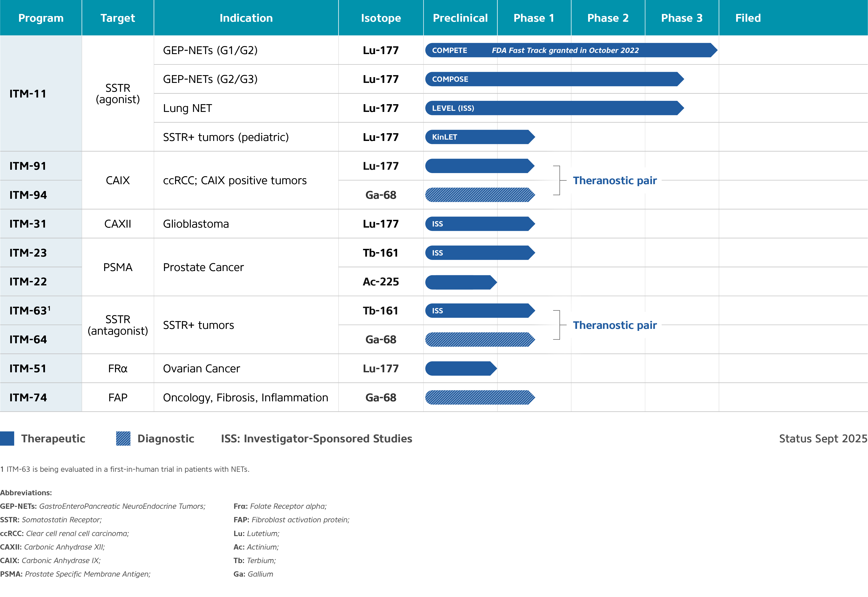Click the Phase 3 column header
The height and width of the screenshot is (597, 868).
[x=681, y=18]
